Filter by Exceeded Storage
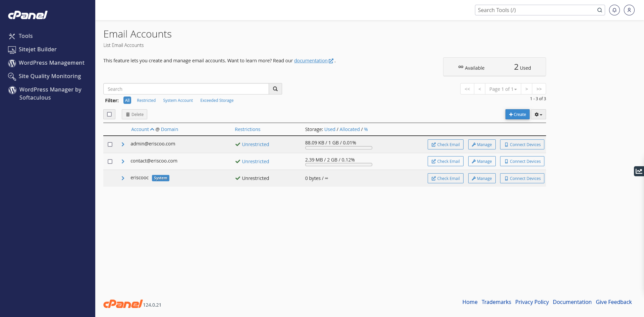 [x=217, y=100]
